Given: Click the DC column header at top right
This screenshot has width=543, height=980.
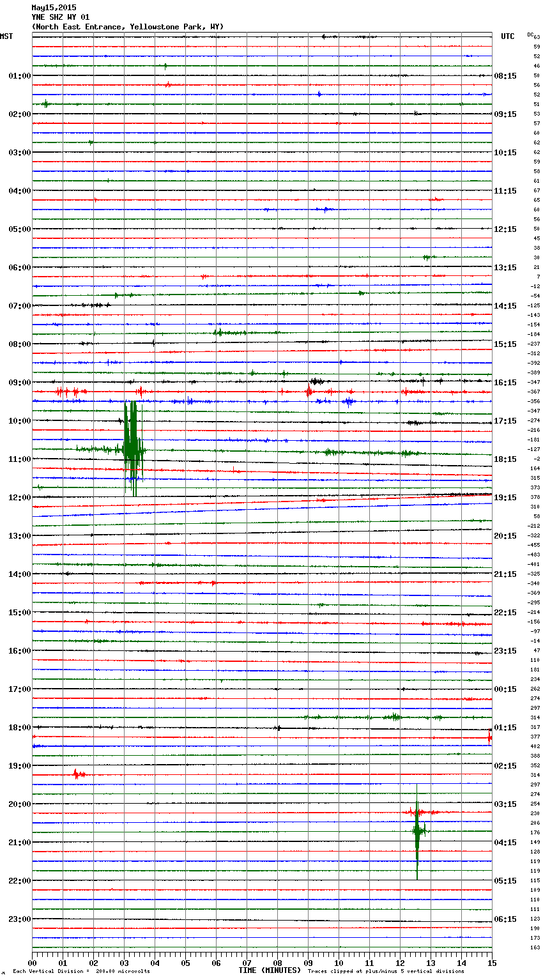Looking at the screenshot, I should coord(530,34).
